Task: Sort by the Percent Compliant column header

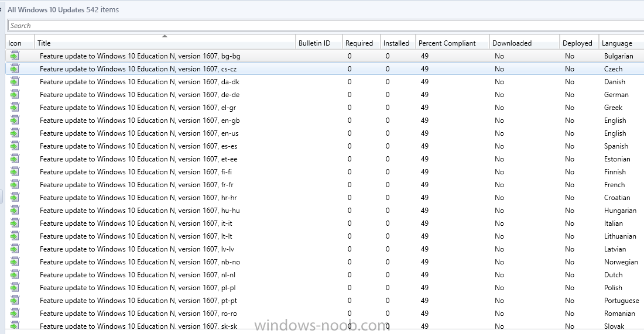Action: (x=452, y=43)
